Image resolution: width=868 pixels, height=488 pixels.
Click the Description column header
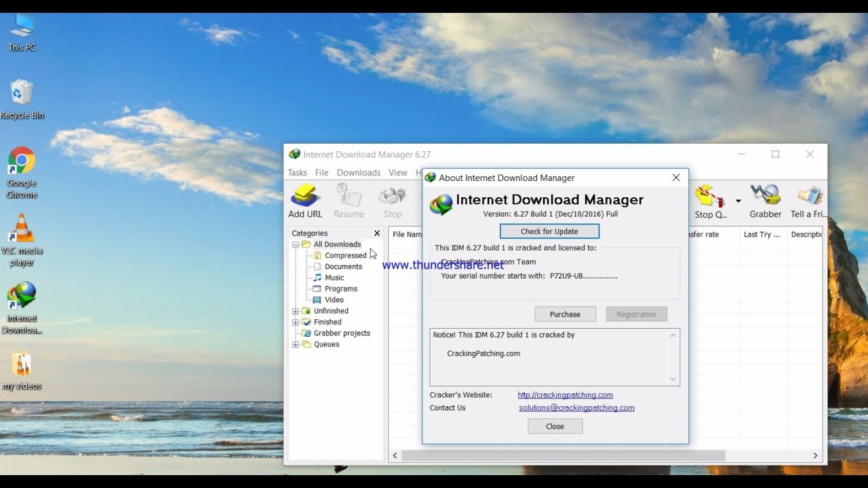[806, 235]
